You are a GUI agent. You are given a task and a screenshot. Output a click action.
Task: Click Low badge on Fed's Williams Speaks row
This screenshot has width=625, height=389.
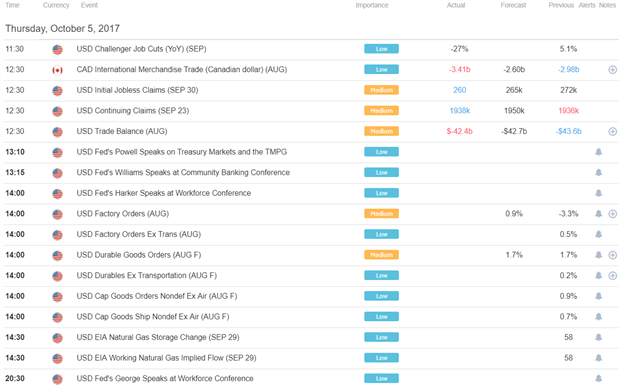point(381,173)
